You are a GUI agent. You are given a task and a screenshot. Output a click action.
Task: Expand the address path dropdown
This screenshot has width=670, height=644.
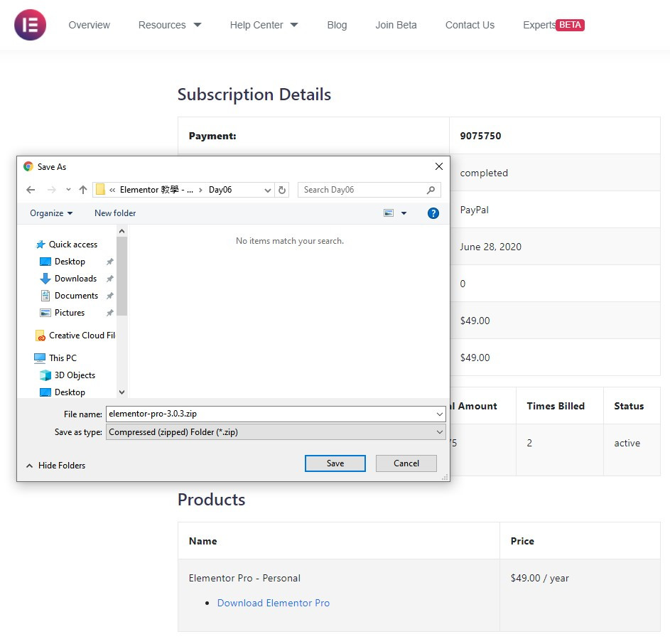267,190
